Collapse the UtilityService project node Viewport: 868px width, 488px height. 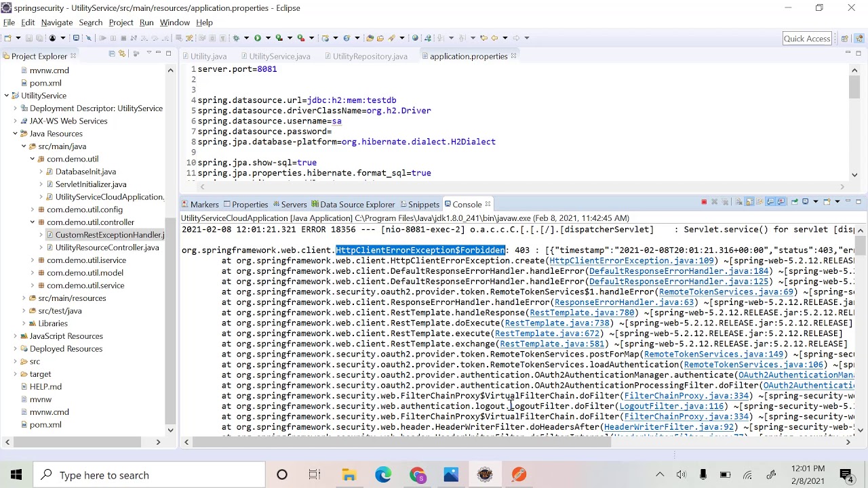tap(7, 96)
